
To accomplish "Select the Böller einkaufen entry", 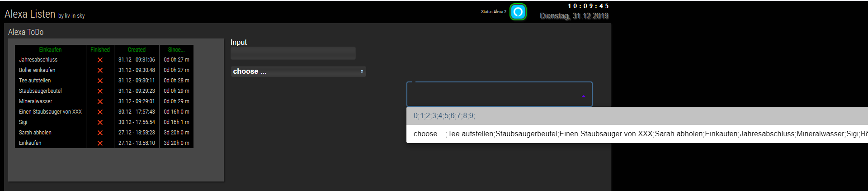I will coord(37,70).
